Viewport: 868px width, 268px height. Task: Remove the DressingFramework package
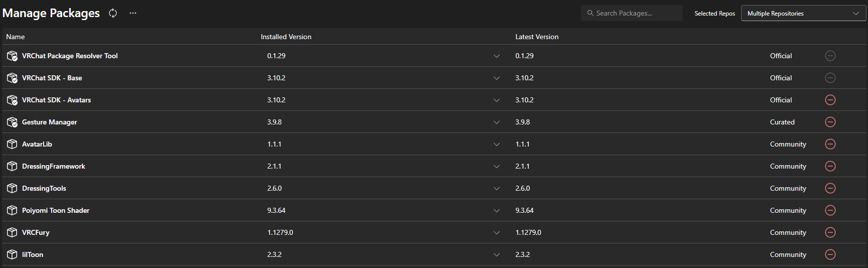[830, 166]
